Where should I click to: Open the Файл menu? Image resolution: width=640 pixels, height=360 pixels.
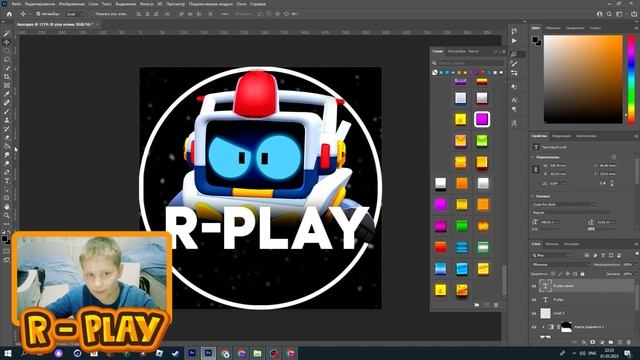(16, 4)
